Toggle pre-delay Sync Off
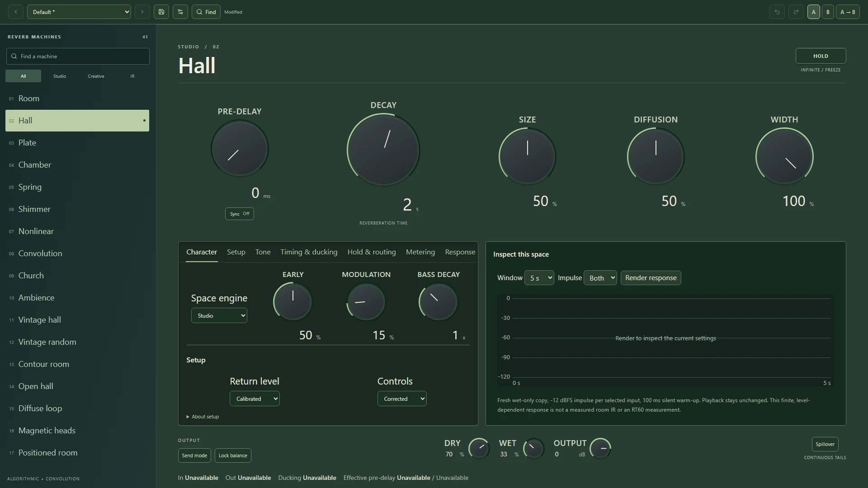The width and height of the screenshot is (868, 488). tap(240, 214)
